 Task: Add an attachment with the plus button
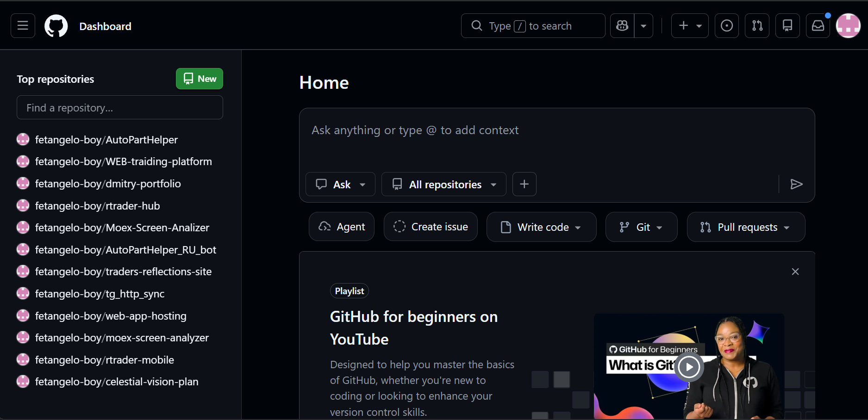click(x=524, y=184)
